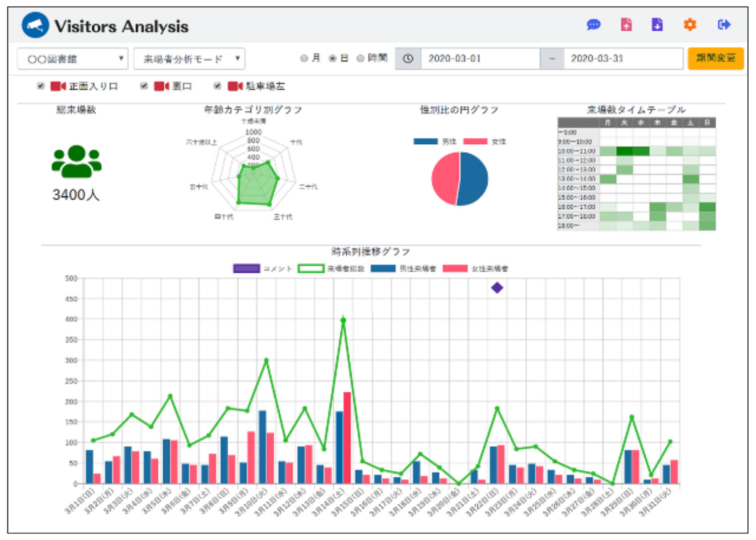Click the Visitors Analysis camera logo

coord(35,25)
